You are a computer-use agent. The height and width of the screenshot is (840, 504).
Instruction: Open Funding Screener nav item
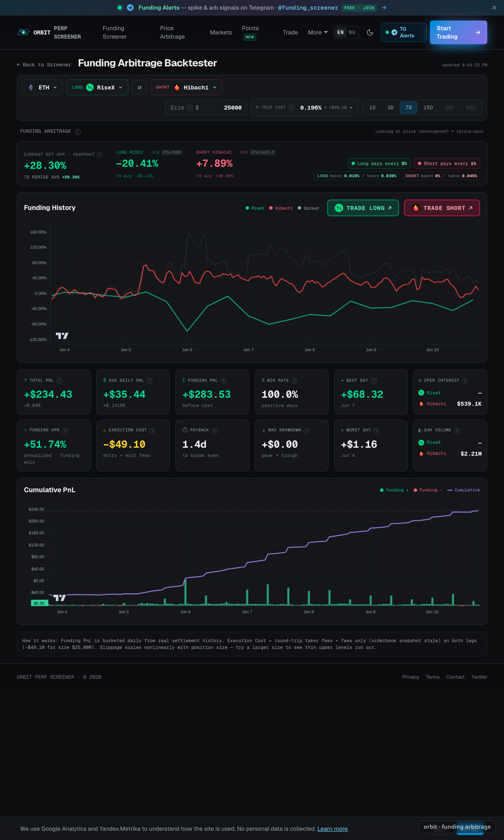(115, 32)
